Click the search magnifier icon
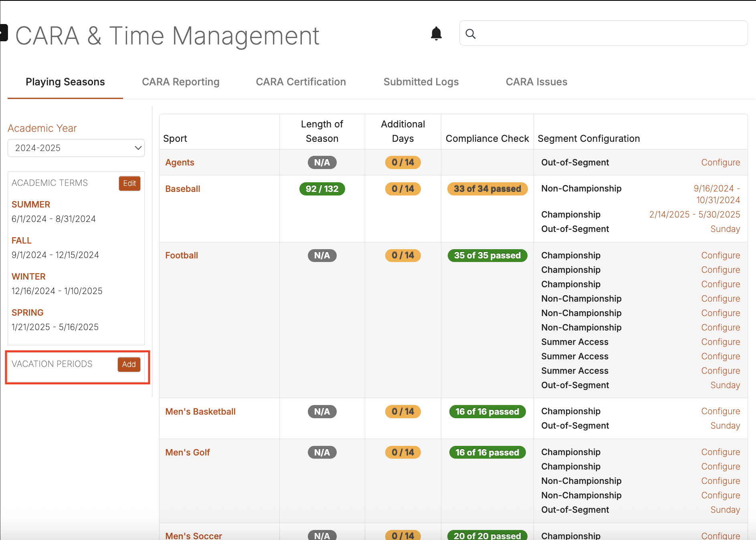The height and width of the screenshot is (540, 756). (x=471, y=34)
